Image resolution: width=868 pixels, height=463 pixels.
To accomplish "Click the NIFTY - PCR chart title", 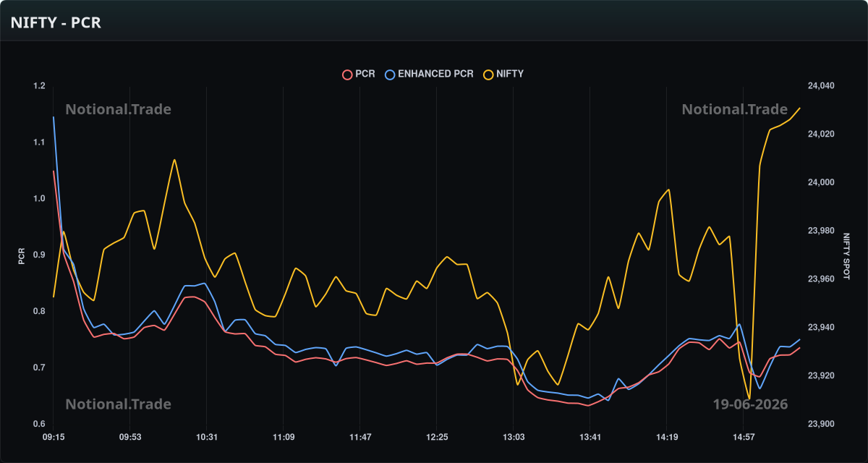I will [x=56, y=22].
